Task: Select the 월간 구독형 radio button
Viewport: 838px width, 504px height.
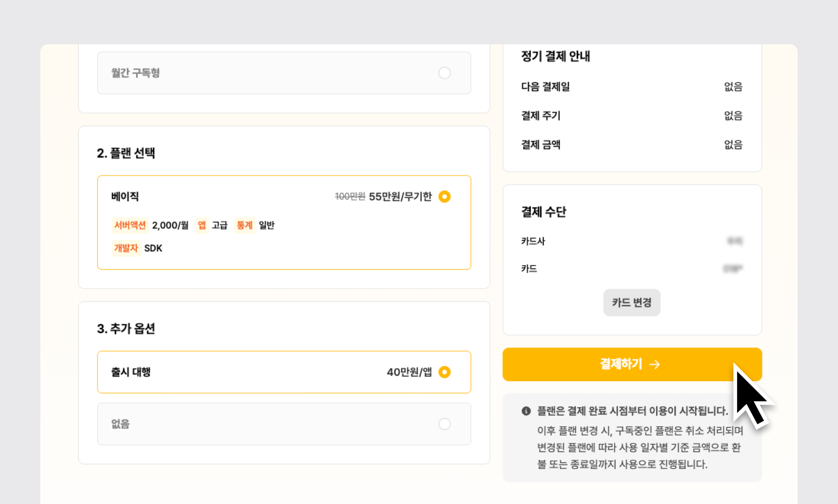Action: click(x=444, y=73)
